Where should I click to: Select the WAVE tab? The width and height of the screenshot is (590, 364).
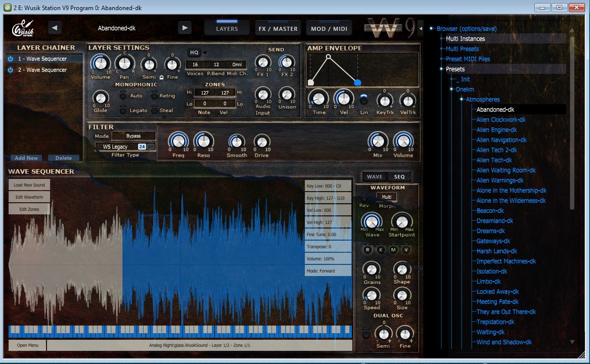[x=375, y=176]
